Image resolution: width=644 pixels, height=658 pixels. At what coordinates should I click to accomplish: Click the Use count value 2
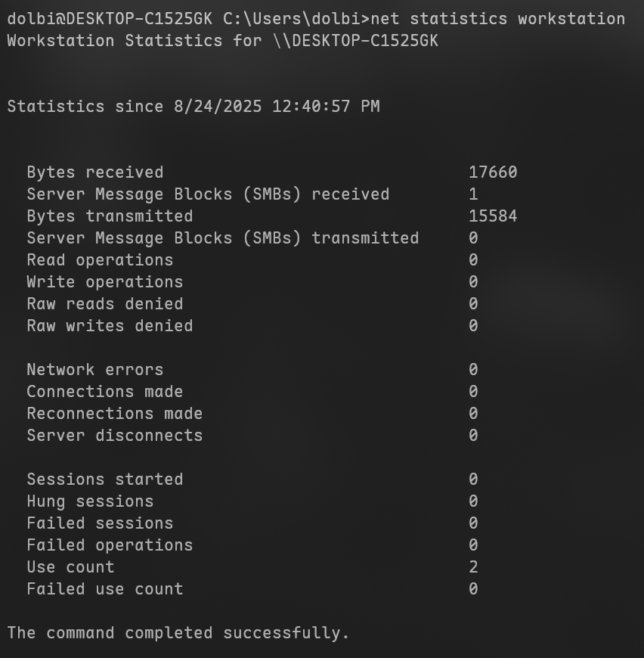pos(473,567)
